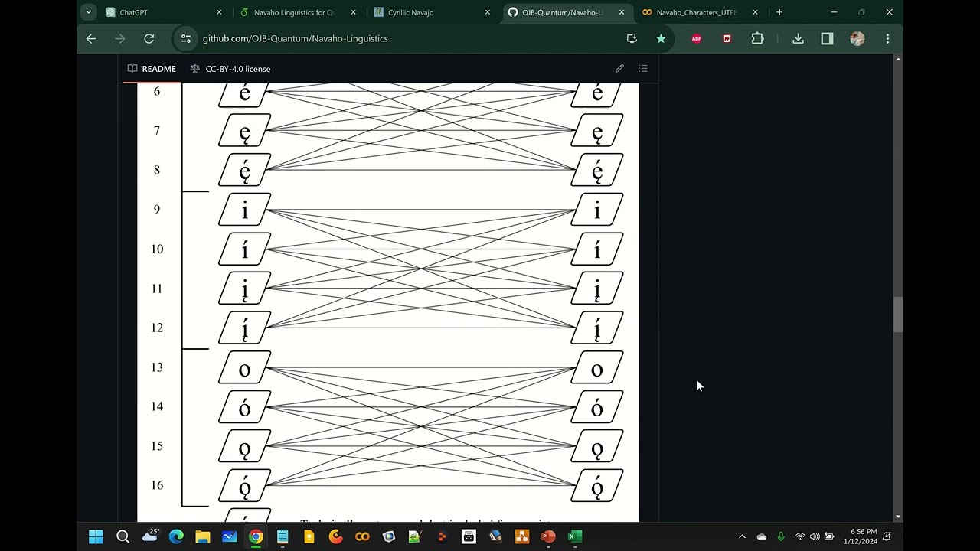This screenshot has width=980, height=551.
Task: Click the OneDrive cloud tray icon
Action: pos(761,536)
